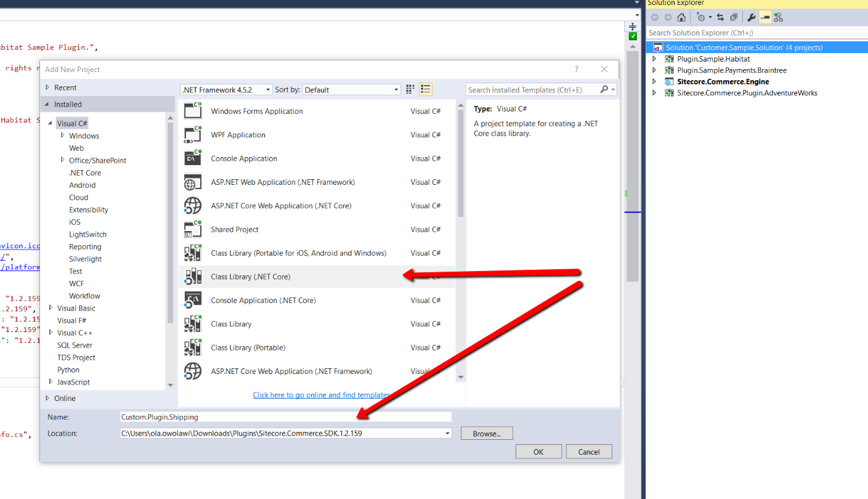Open the Sort by Default dropdown
The width and height of the screenshot is (868, 499).
click(x=397, y=90)
